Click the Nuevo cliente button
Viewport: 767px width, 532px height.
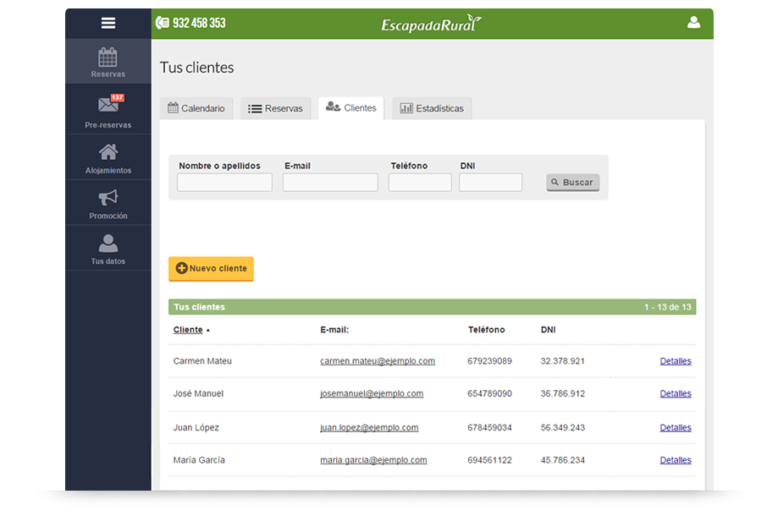[x=211, y=268]
